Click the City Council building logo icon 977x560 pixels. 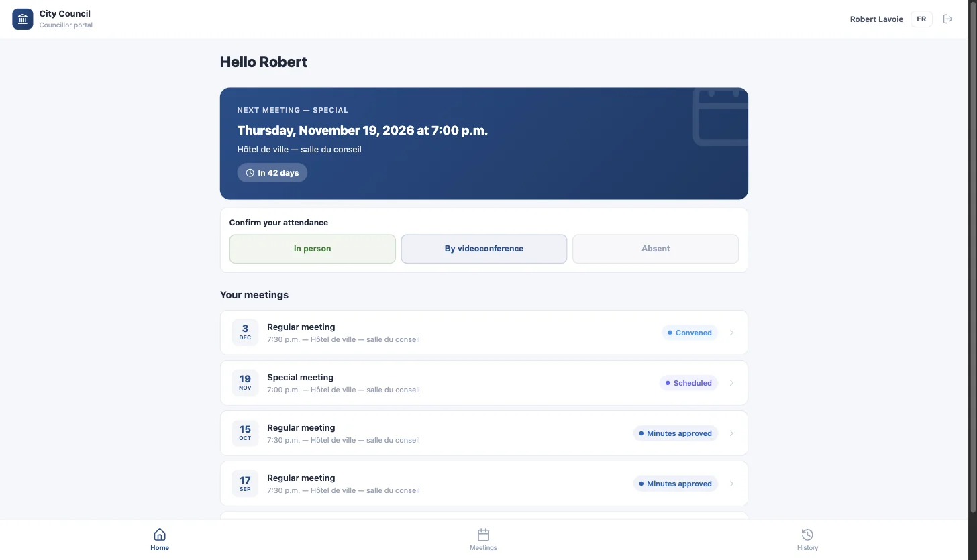point(23,19)
